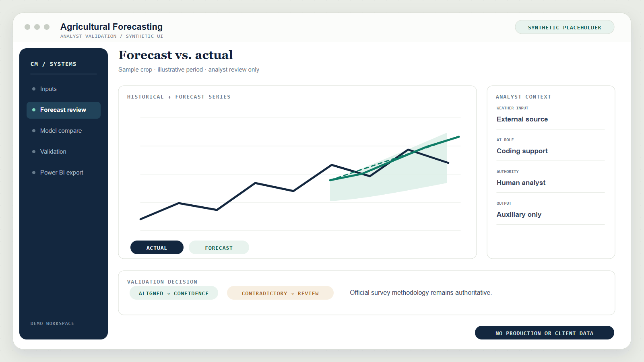Choose Contradictory → Review decision
The height and width of the screenshot is (362, 644).
tap(280, 293)
